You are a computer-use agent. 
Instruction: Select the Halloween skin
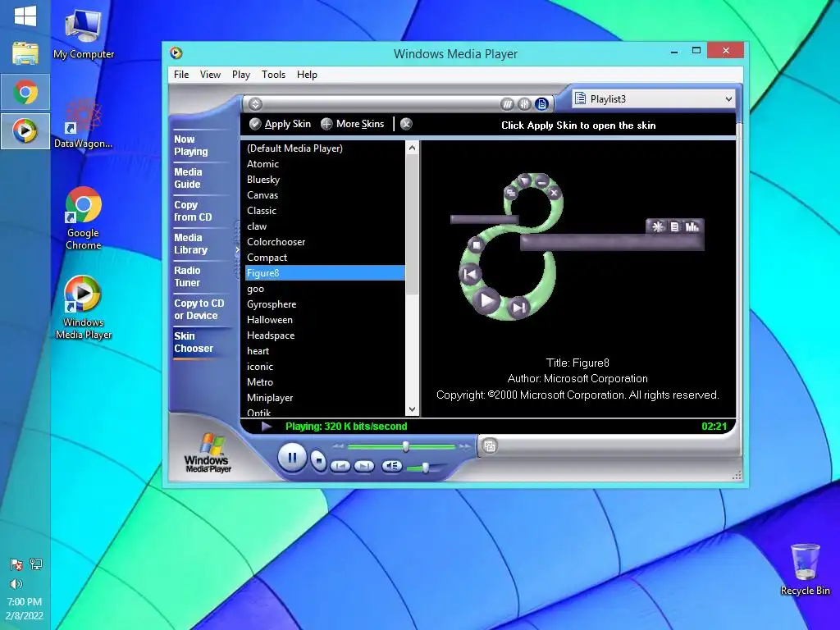(x=325, y=319)
